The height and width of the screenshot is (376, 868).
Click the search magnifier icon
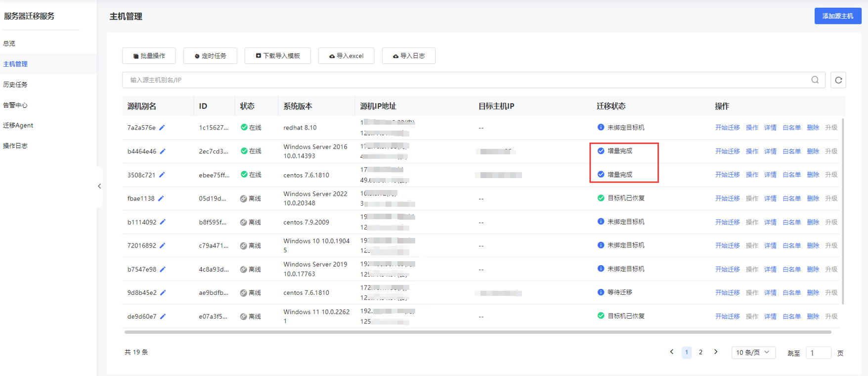(x=815, y=80)
